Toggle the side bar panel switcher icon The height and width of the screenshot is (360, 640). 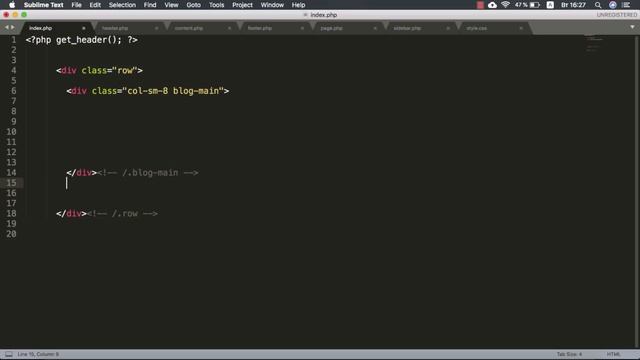click(9, 354)
